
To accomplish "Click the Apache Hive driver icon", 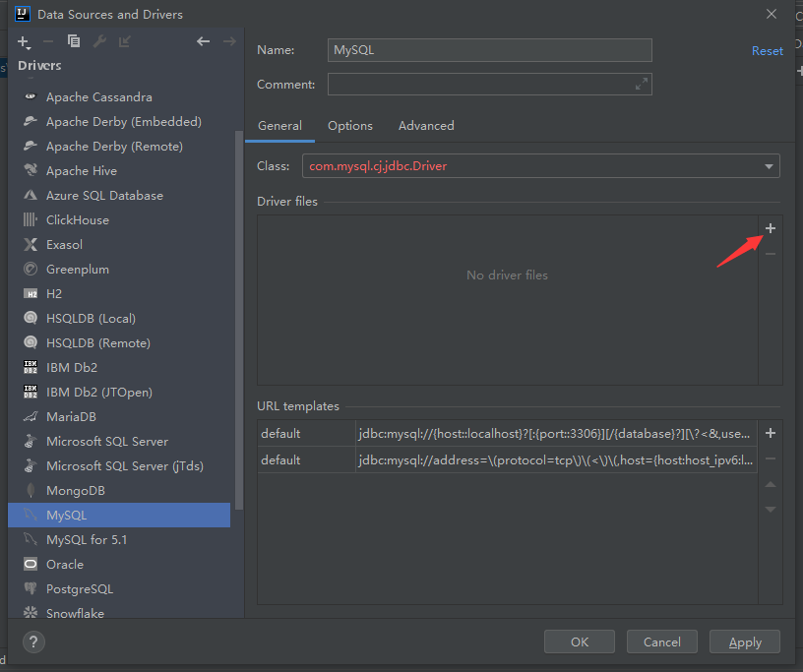I will tap(31, 170).
